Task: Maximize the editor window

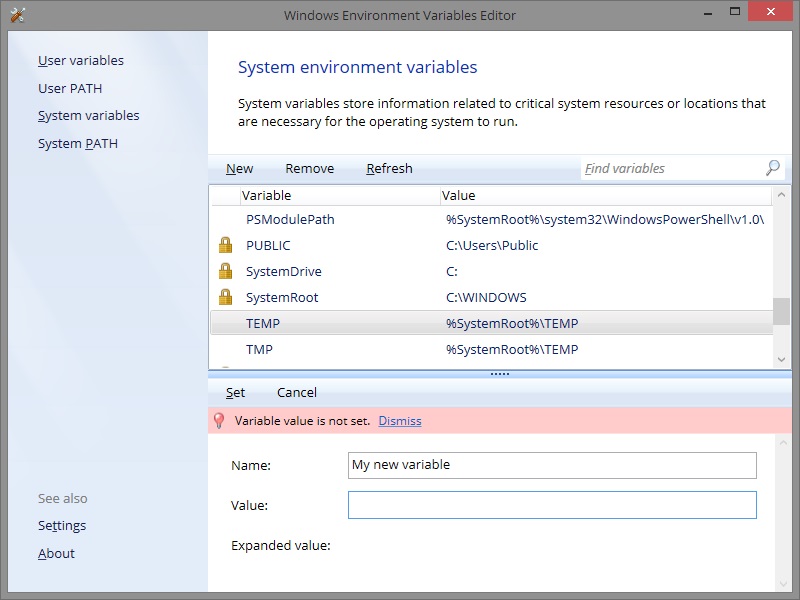Action: click(735, 12)
